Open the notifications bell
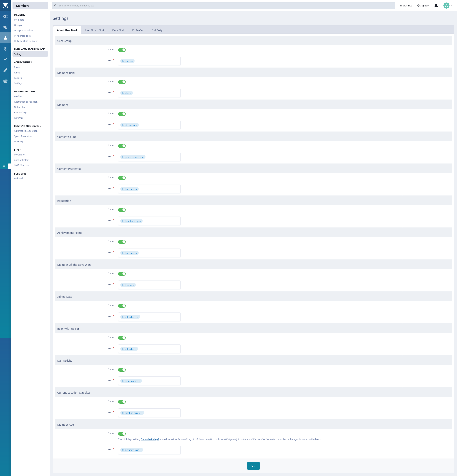 (x=436, y=6)
